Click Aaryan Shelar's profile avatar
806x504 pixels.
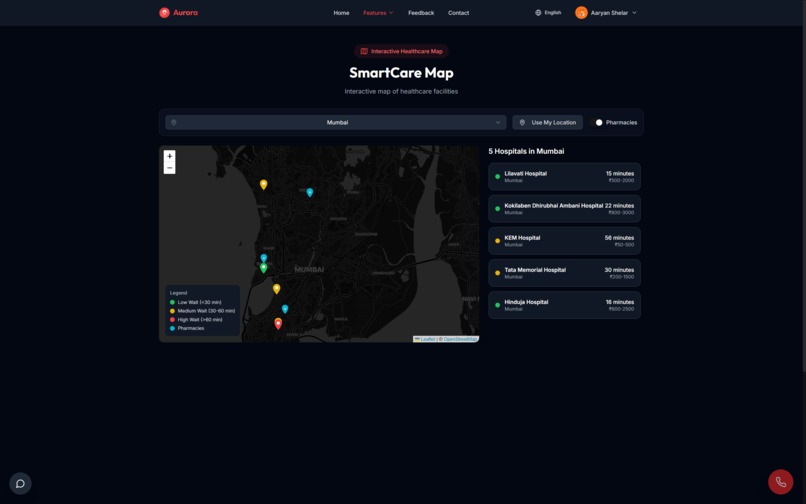(x=581, y=13)
